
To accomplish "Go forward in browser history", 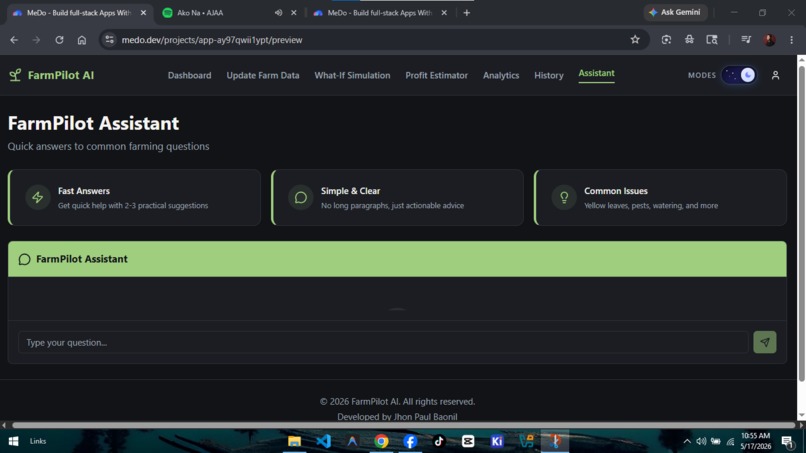I will coord(36,40).
